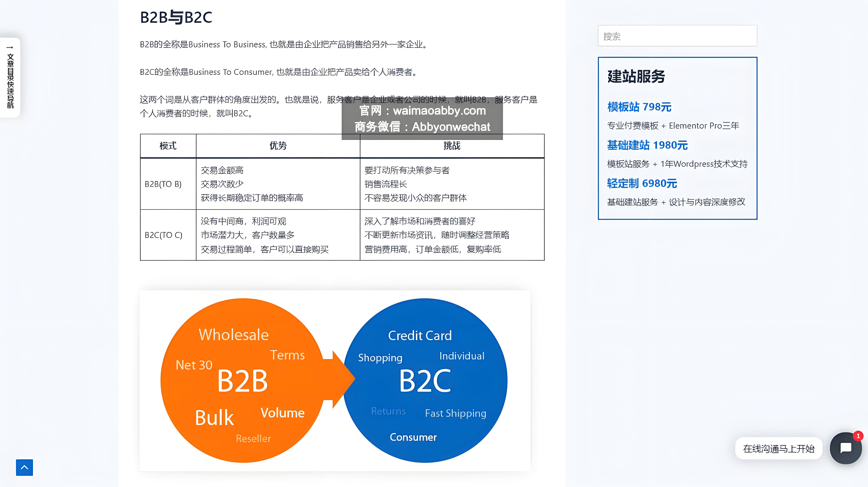The height and width of the screenshot is (487, 868).
Task: Expand the 文章目录快速导航 side tab
Action: pos(10,78)
